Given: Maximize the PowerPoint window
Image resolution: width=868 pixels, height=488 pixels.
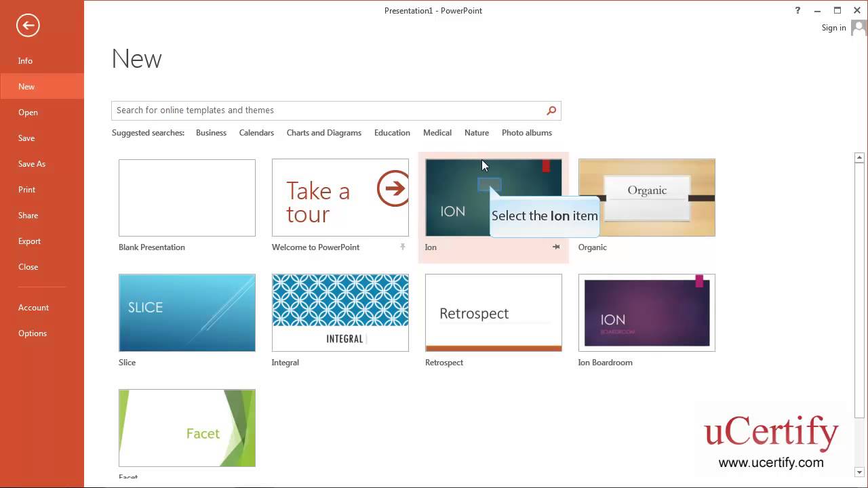Looking at the screenshot, I should point(837,10).
